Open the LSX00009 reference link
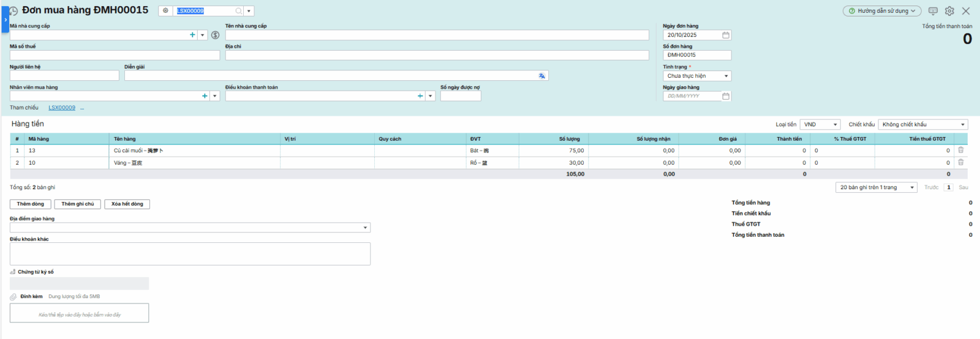Viewport: 980px width, 339px height. click(62, 108)
